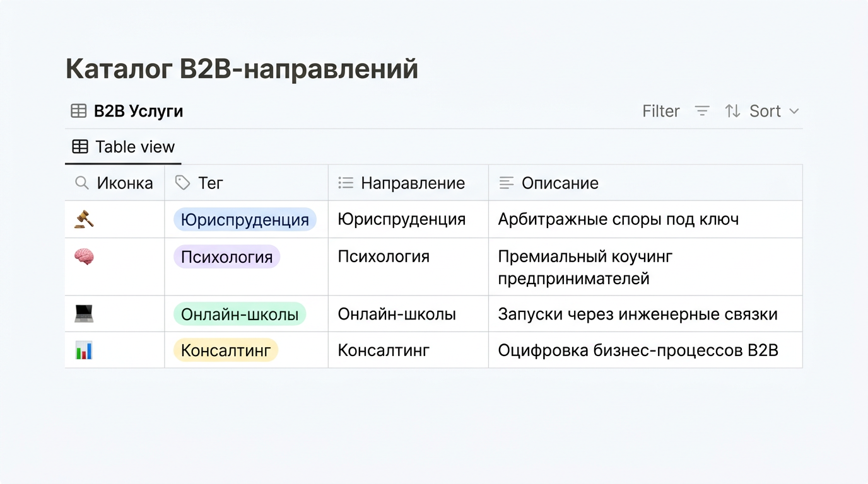
Task: Switch to the Table view tab
Action: click(x=123, y=147)
